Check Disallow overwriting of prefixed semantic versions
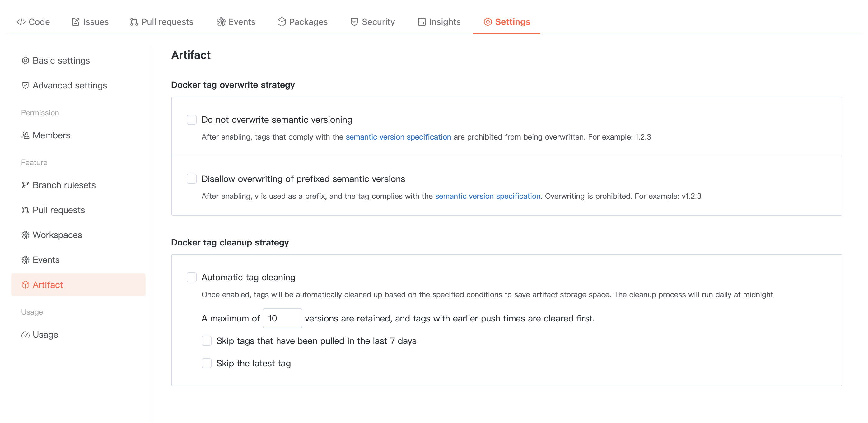The image size is (868, 423). pos(191,179)
